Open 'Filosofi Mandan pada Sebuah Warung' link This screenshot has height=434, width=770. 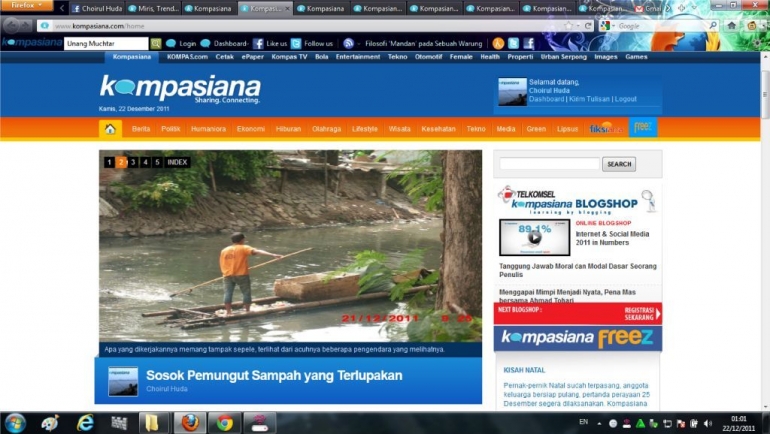[x=423, y=44]
